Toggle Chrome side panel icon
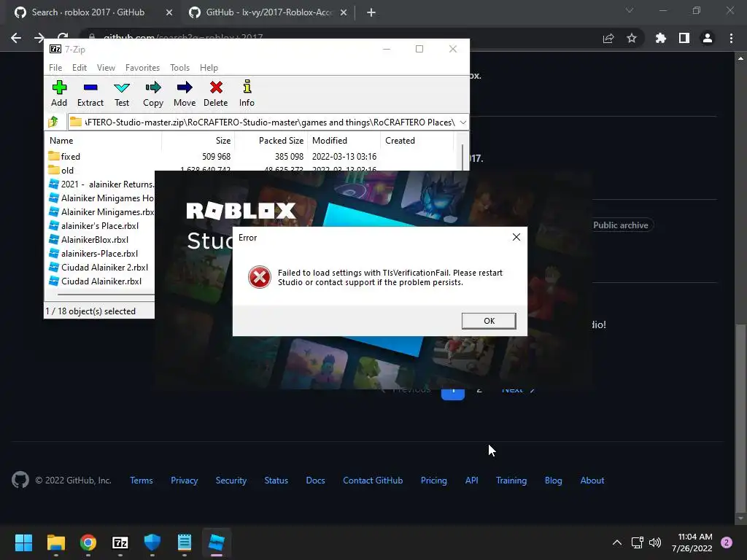The image size is (747, 560). [x=684, y=38]
